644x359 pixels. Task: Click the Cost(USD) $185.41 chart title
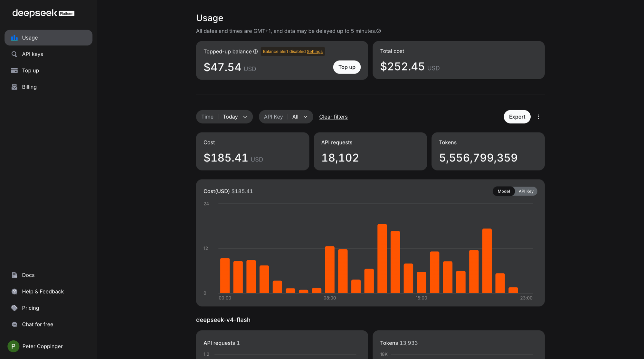(x=228, y=191)
